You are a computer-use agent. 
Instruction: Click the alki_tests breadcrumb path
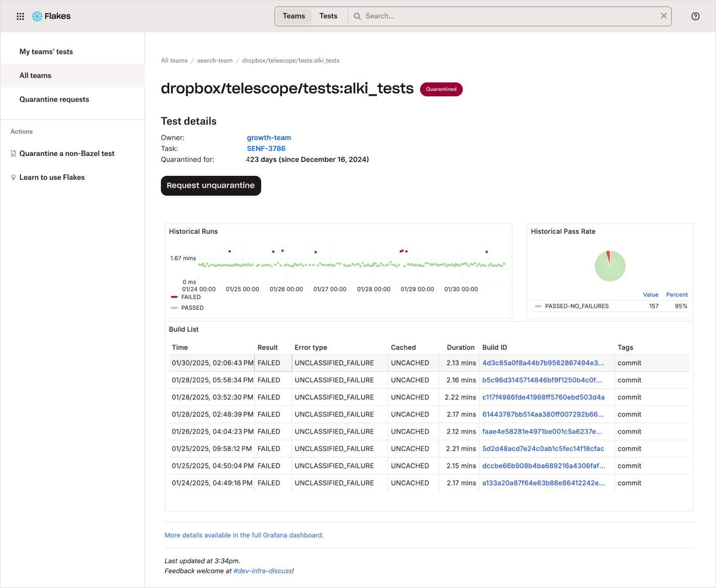tap(291, 61)
